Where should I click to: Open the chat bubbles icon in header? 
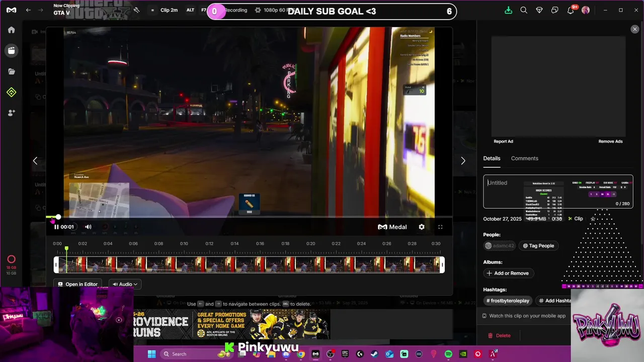point(555,10)
